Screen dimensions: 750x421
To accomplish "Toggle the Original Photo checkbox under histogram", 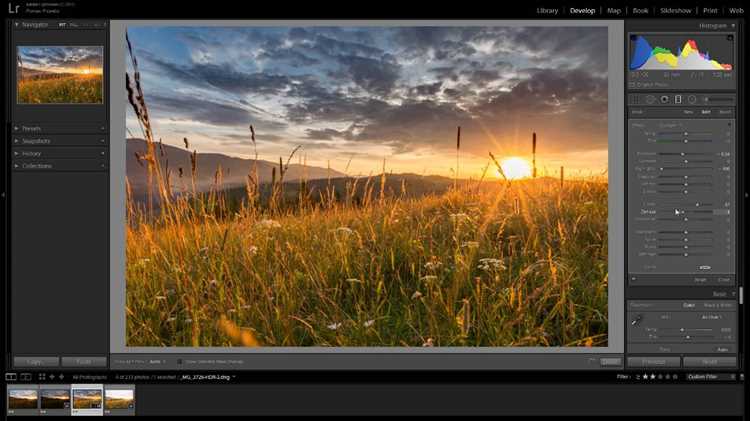I will coord(632,85).
